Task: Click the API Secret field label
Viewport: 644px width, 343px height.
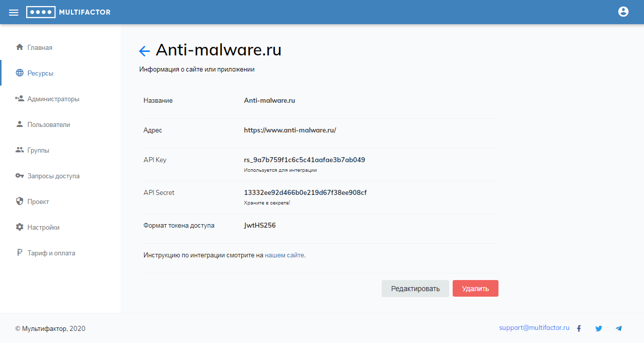Action: [x=159, y=192]
